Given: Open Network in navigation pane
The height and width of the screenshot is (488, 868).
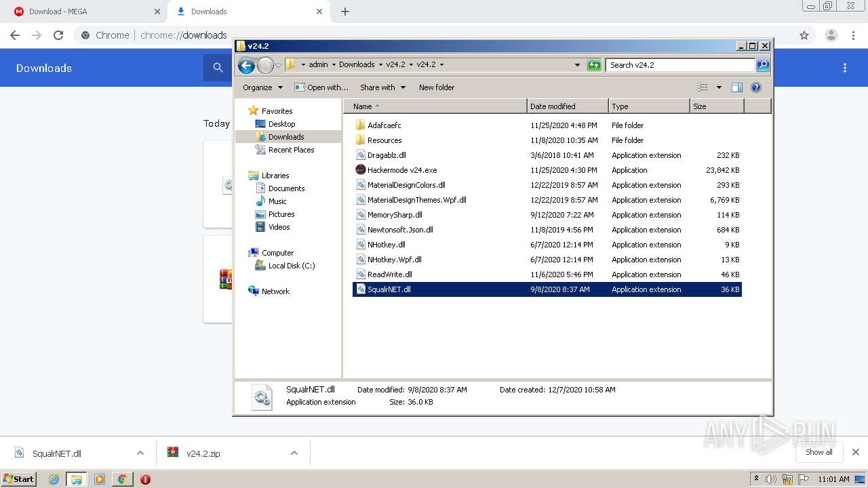Looking at the screenshot, I should (275, 291).
